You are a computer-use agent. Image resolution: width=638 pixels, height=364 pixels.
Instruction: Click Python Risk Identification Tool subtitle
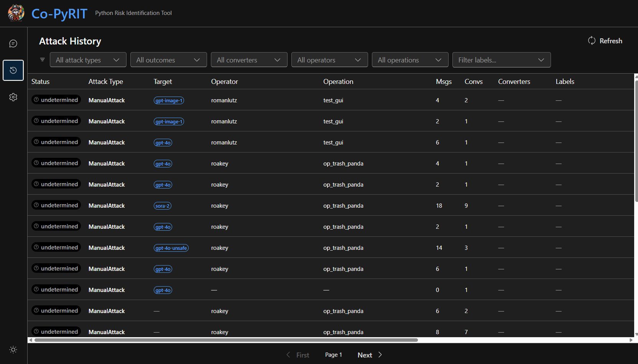coord(133,13)
